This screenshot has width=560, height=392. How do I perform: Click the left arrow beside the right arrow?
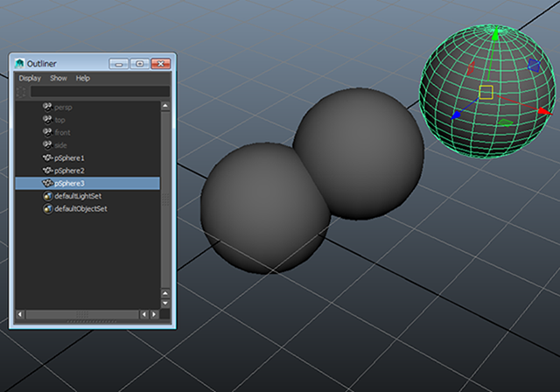point(143,314)
